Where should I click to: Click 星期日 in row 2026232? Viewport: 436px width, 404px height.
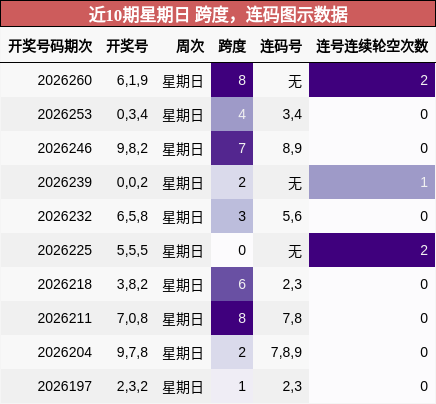click(x=183, y=217)
